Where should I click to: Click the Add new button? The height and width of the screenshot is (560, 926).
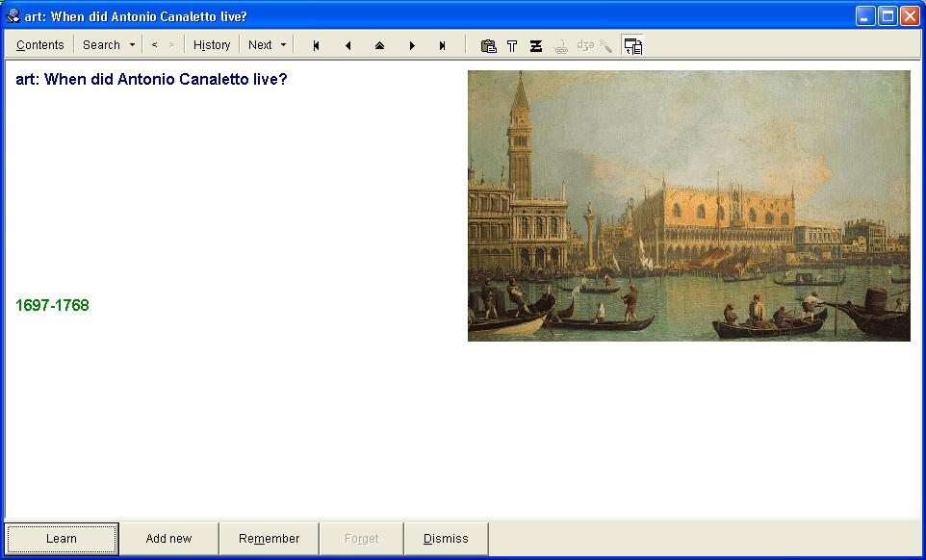coord(168,539)
